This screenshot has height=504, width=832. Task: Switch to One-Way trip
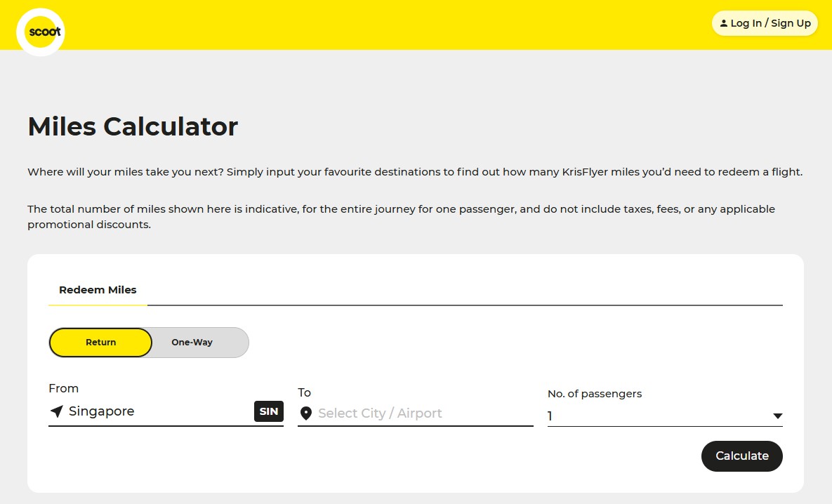pyautogui.click(x=192, y=343)
